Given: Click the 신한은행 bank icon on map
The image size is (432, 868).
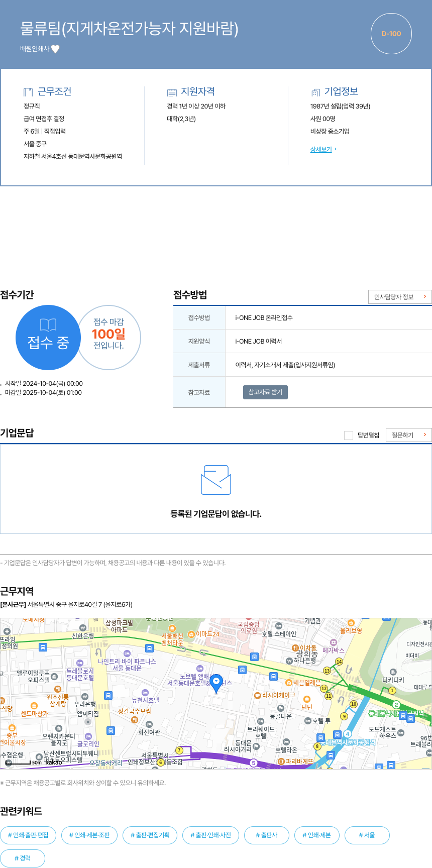Looking at the screenshot, I should tap(83, 628).
